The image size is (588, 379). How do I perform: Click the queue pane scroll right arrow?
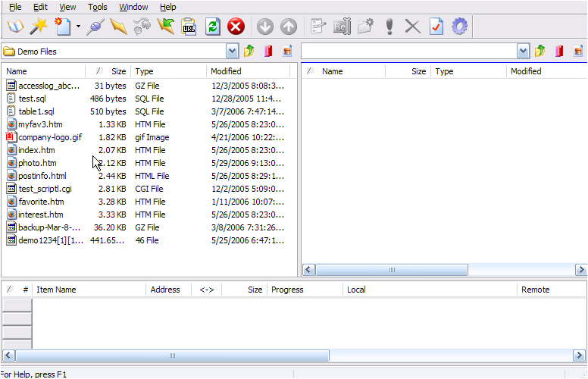click(579, 356)
